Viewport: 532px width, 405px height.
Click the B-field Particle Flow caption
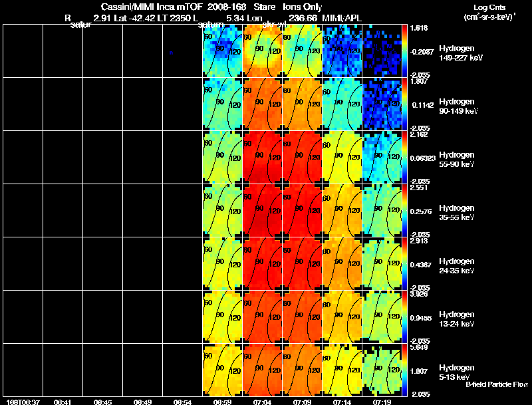pos(497,384)
